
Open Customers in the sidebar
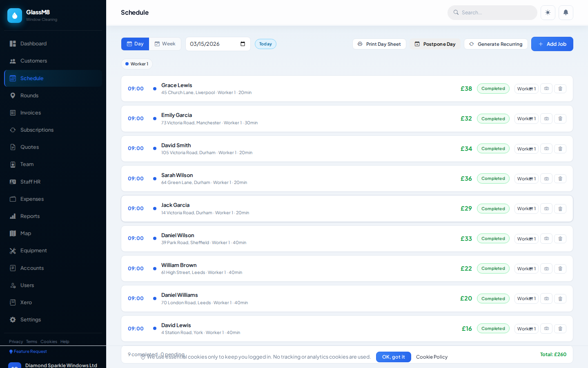coord(53,61)
